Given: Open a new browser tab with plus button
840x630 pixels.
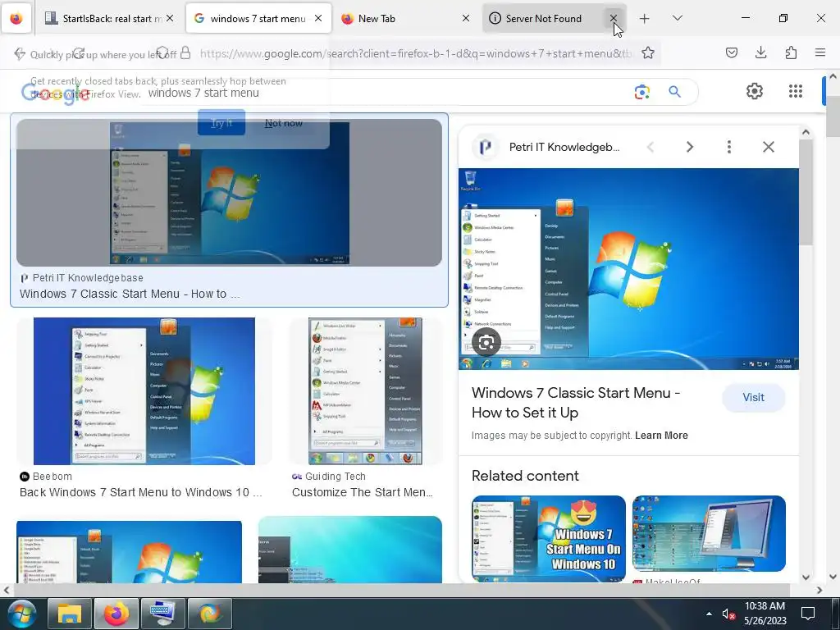Looking at the screenshot, I should point(645,19).
